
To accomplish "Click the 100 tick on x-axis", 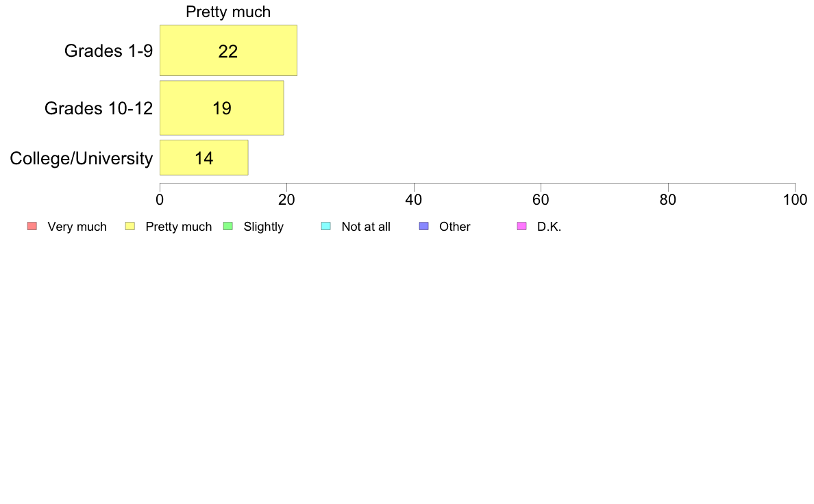I will (795, 200).
